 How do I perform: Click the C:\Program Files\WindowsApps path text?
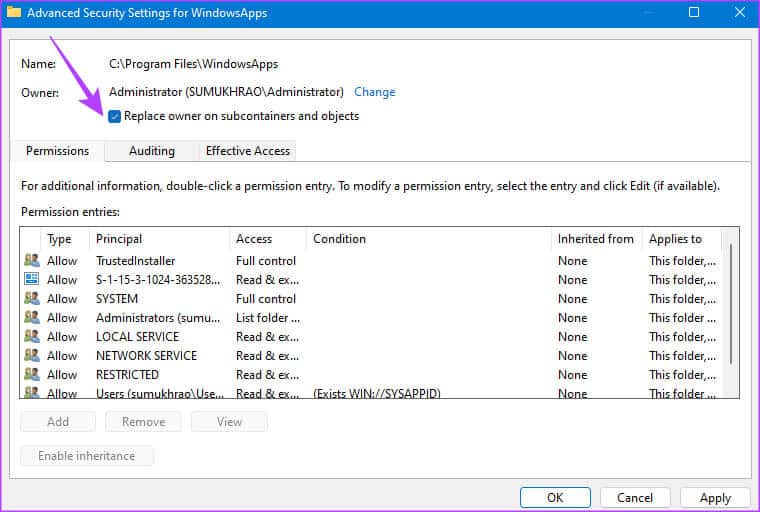193,64
